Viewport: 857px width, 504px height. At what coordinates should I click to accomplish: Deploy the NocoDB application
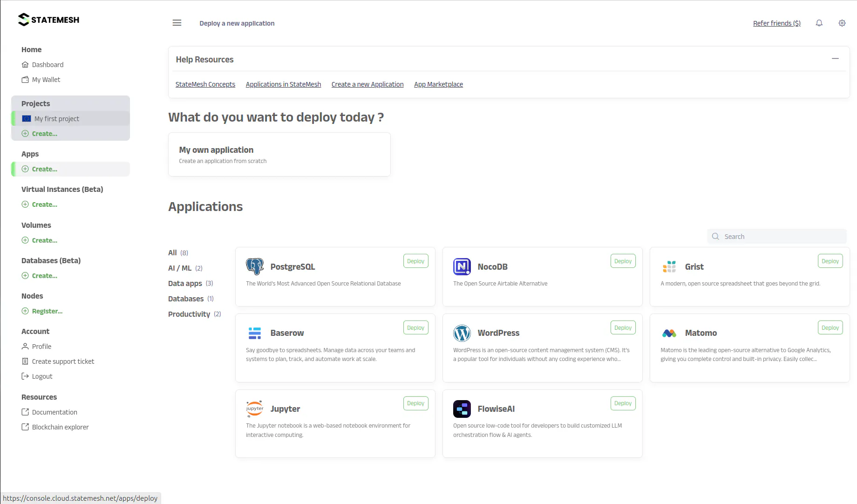[x=623, y=261]
